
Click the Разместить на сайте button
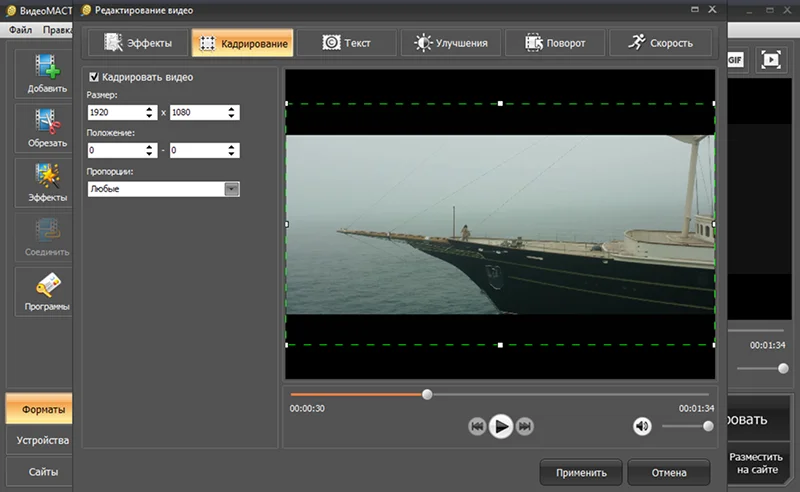(757, 463)
